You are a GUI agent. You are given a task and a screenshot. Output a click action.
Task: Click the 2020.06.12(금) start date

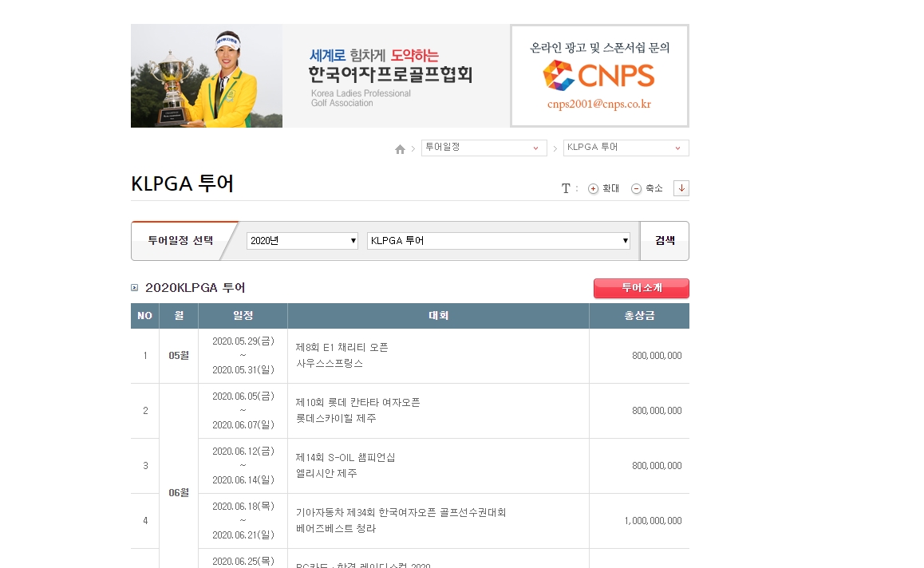coord(243,451)
